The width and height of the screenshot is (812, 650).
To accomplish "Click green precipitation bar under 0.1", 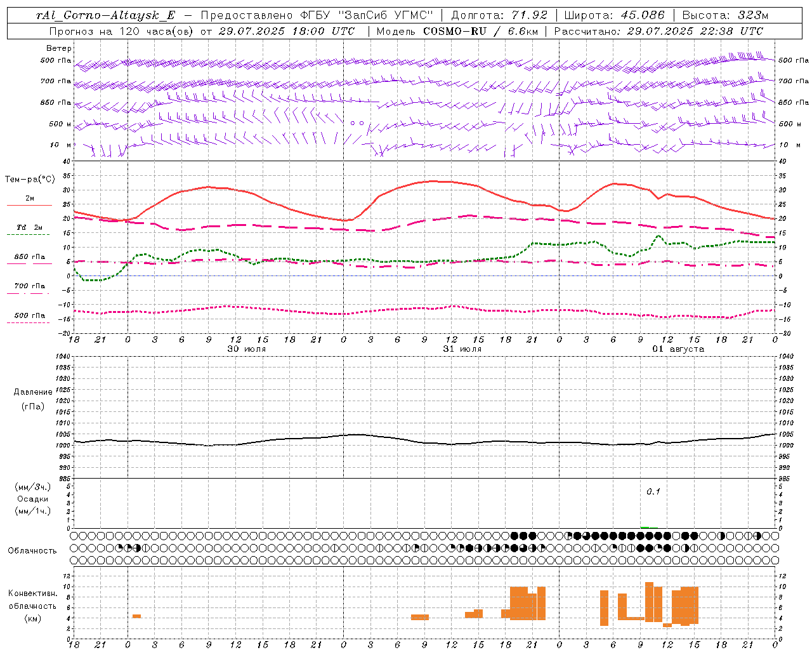I will pyautogui.click(x=645, y=527).
